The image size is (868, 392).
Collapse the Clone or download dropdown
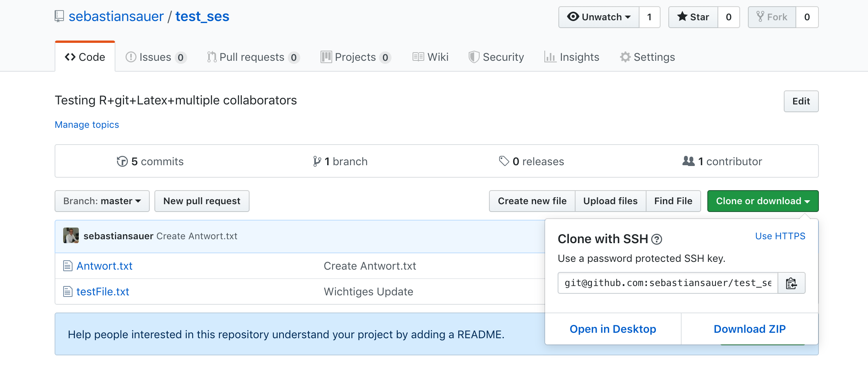(x=763, y=201)
